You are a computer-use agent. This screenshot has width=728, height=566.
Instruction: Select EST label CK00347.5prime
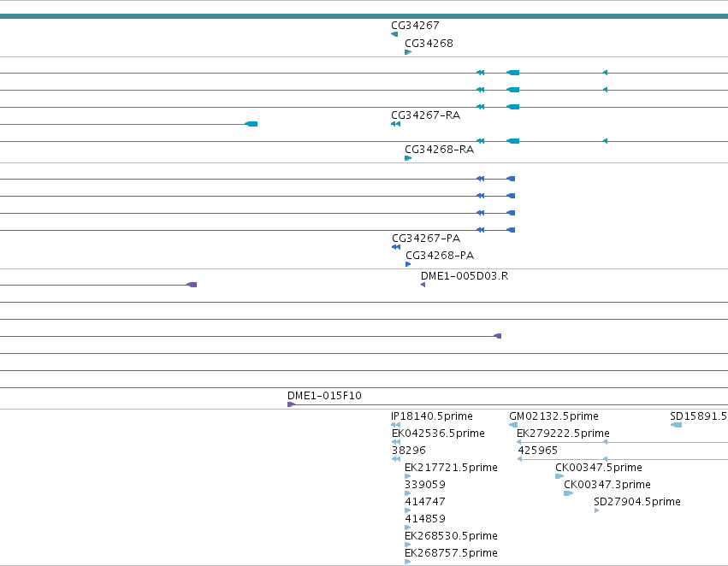click(599, 468)
